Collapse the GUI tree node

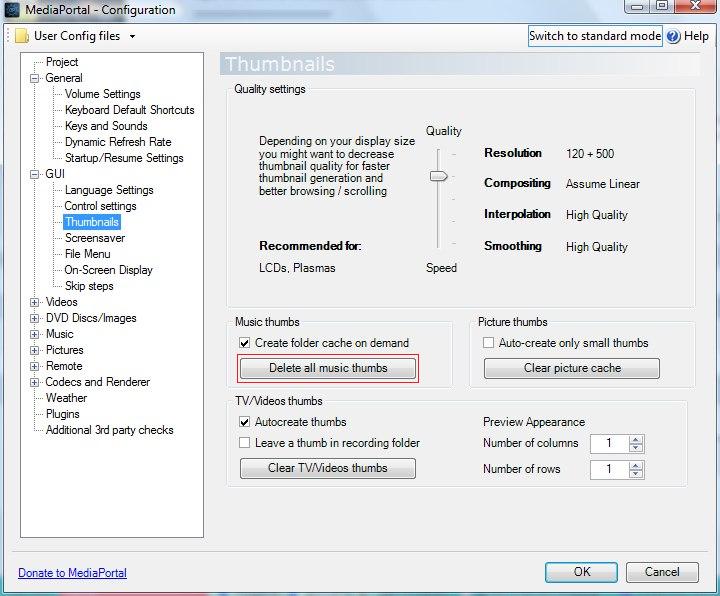(35, 174)
